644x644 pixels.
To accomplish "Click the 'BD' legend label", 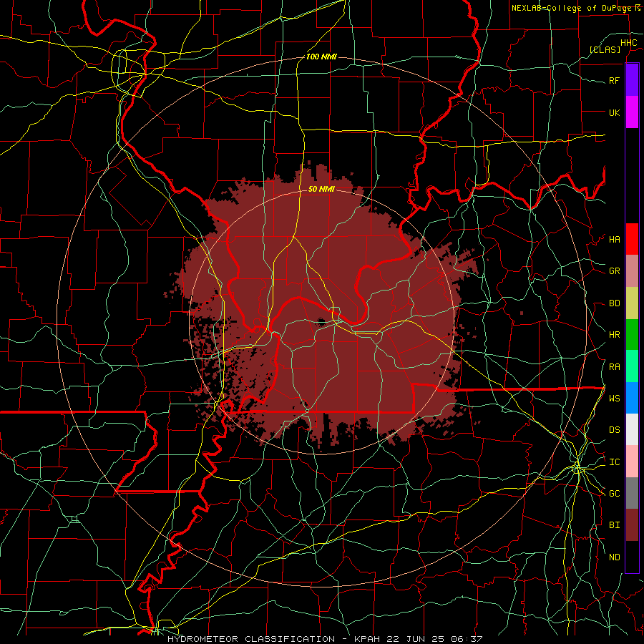I will (614, 303).
